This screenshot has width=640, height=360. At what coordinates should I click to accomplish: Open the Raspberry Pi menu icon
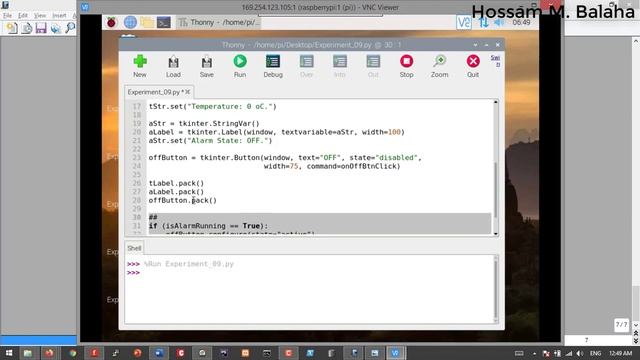(x=111, y=22)
